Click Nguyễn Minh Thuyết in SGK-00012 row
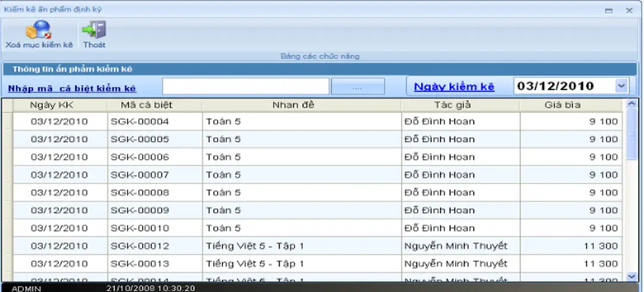 [456, 246]
